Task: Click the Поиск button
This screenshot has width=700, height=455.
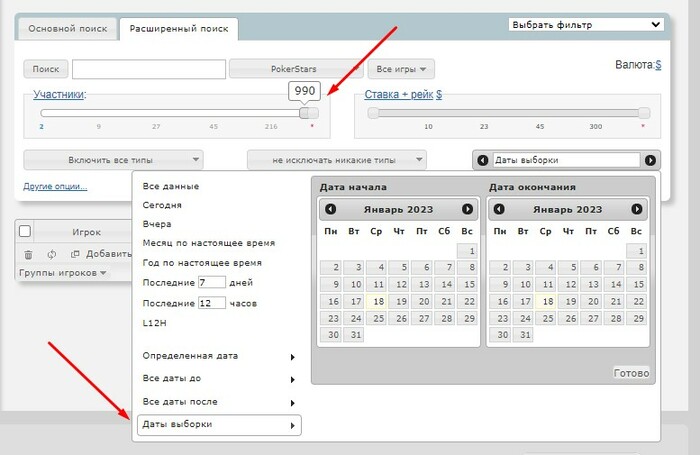Action: tap(46, 69)
